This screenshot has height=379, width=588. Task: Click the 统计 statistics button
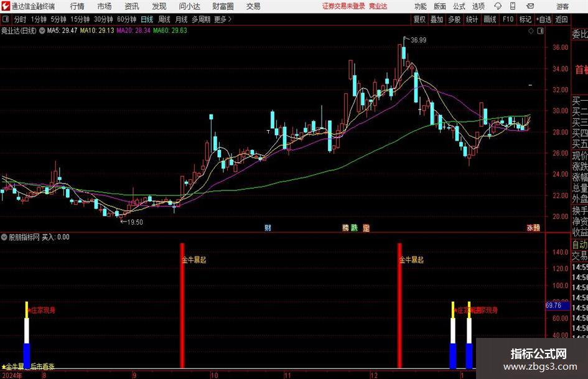point(472,19)
